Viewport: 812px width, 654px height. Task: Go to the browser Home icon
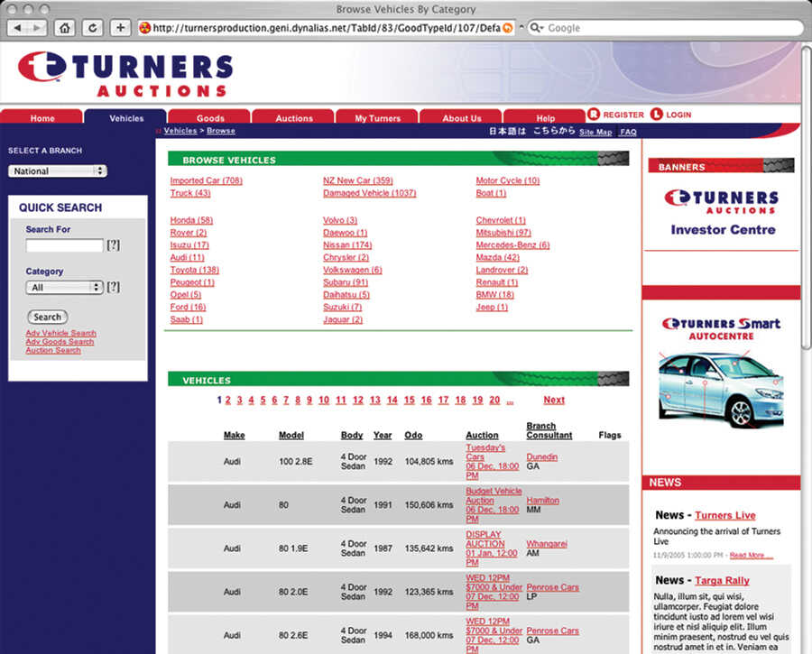click(x=64, y=28)
